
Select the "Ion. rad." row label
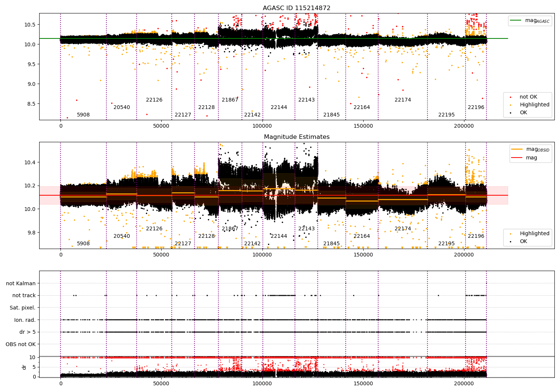click(x=25, y=320)
